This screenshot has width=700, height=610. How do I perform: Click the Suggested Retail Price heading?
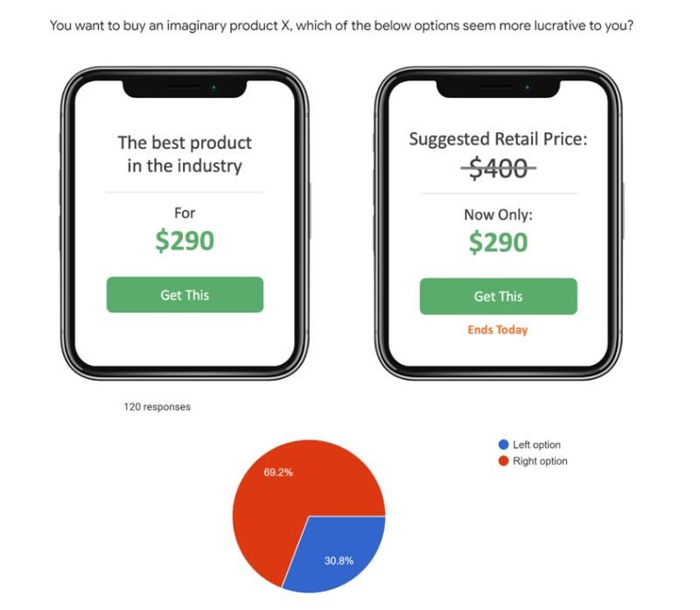[498, 139]
